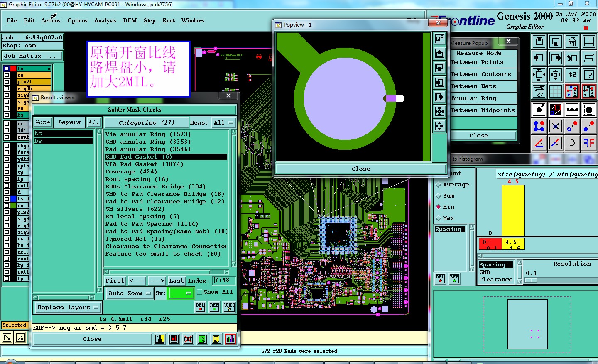Click the green Sv color selector

pos(181,293)
